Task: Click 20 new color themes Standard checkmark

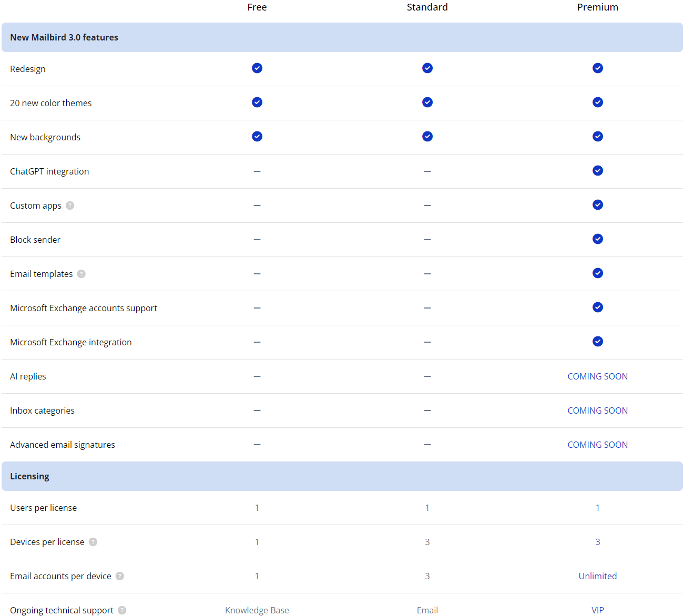Action: (427, 102)
